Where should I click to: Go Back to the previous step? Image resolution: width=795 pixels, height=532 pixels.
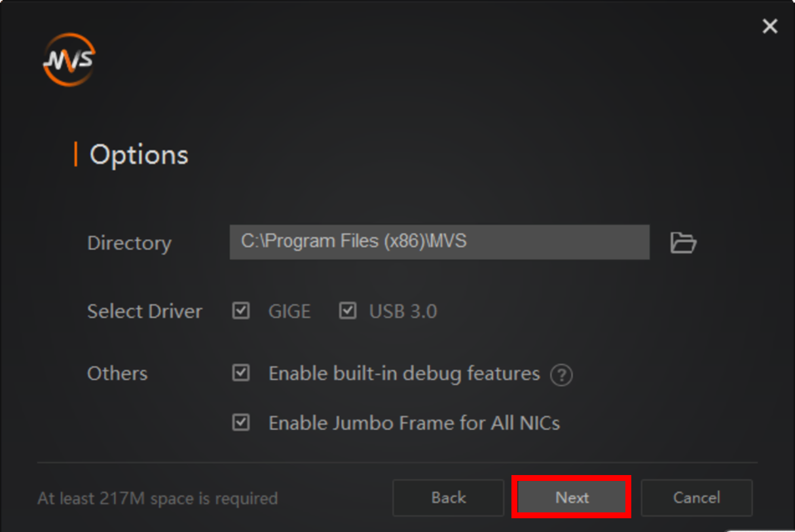click(449, 497)
